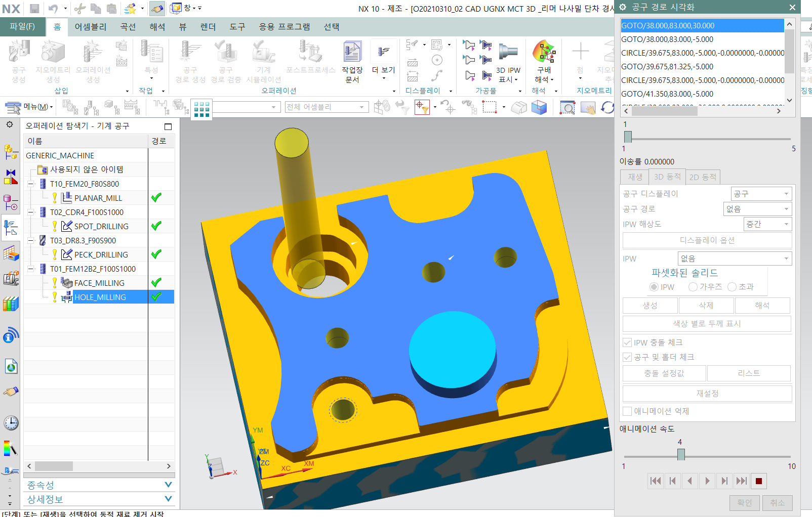Click rectangle selection icon
This screenshot has width=812, height=517.
pyautogui.click(x=489, y=107)
